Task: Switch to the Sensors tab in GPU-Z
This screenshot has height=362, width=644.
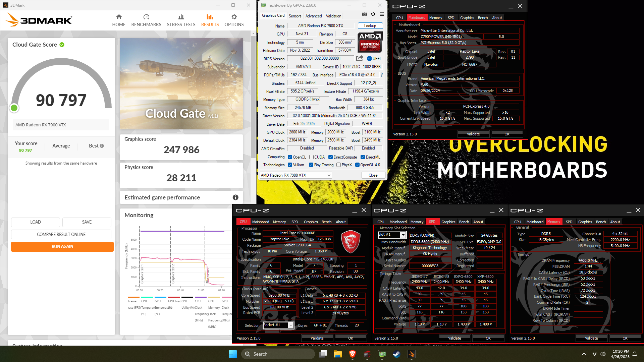Action: tap(295, 16)
